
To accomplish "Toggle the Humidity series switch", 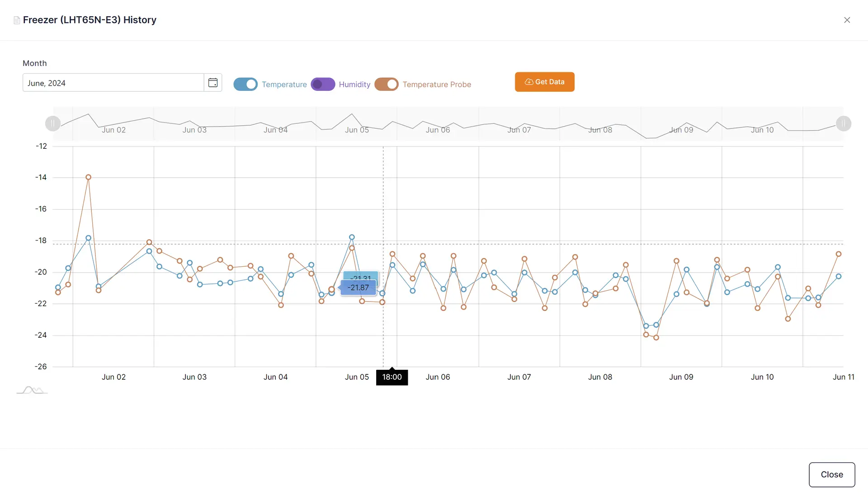I will coord(323,85).
